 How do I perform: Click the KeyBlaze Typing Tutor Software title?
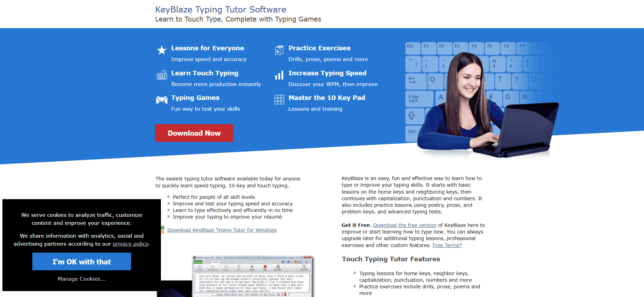click(221, 10)
